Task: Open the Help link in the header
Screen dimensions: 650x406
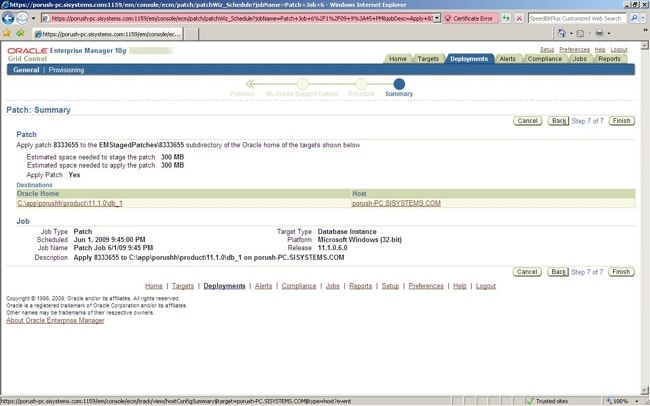Action: [600, 50]
